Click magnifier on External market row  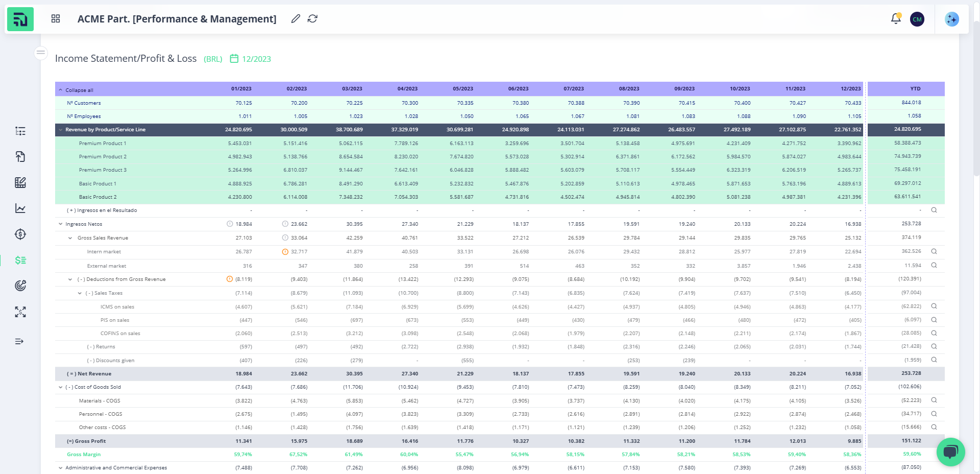tap(934, 265)
